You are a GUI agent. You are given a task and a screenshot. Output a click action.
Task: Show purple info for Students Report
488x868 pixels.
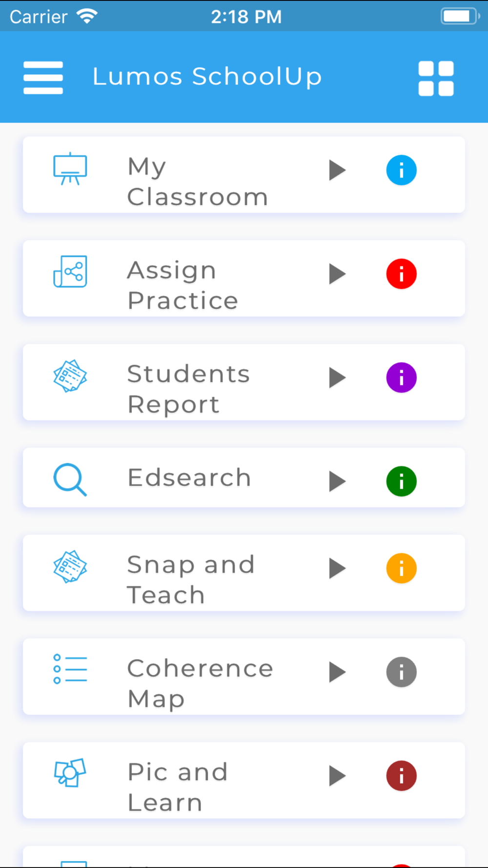coord(401,377)
